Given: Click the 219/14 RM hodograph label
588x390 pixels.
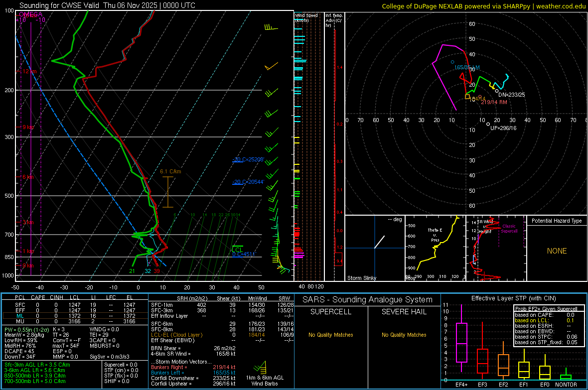Looking at the screenshot, I should tap(494, 103).
